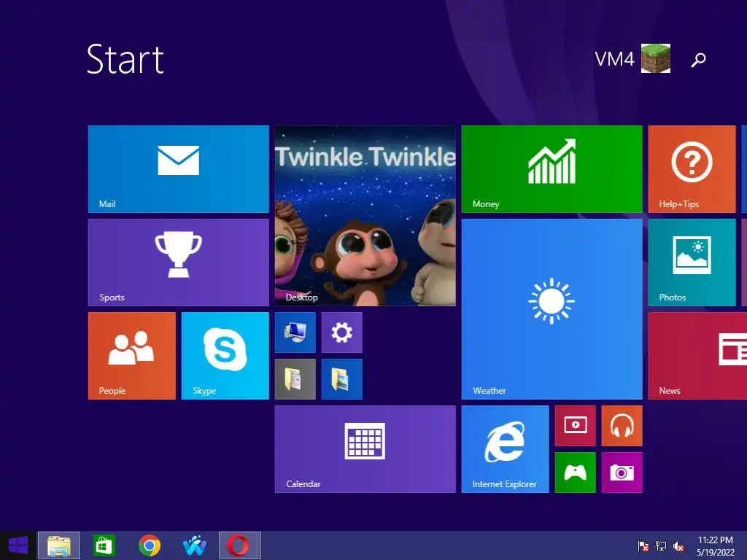Launch the Skype tile

pos(225,356)
